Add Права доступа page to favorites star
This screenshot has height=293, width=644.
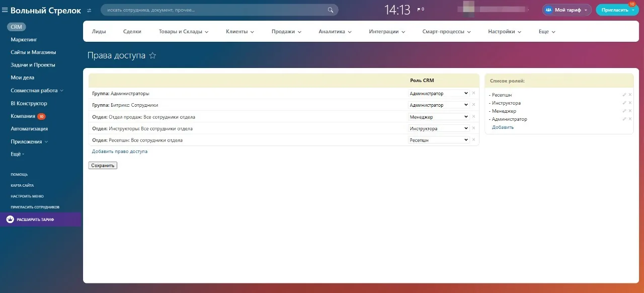click(x=153, y=55)
